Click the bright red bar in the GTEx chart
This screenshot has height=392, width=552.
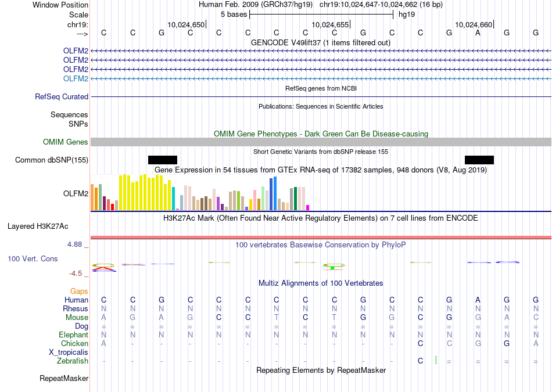[112, 207]
